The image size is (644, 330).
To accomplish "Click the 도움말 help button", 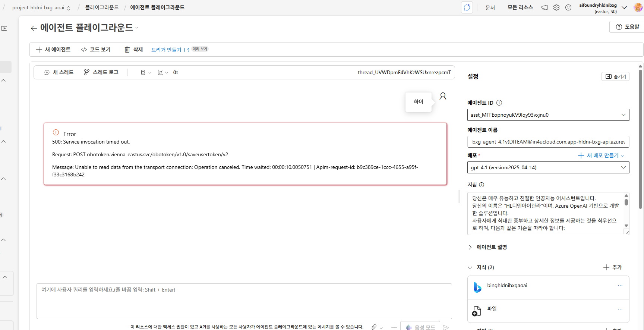I will [628, 27].
